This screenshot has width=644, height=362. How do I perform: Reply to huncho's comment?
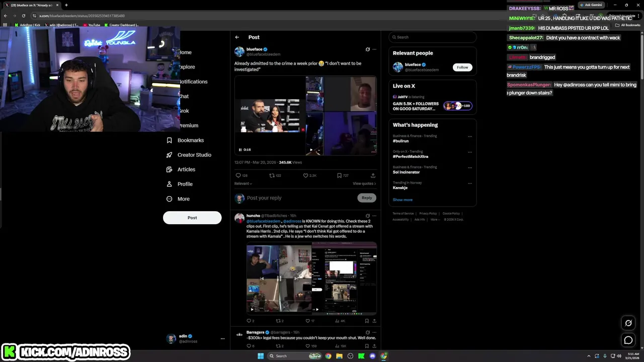pos(250,321)
